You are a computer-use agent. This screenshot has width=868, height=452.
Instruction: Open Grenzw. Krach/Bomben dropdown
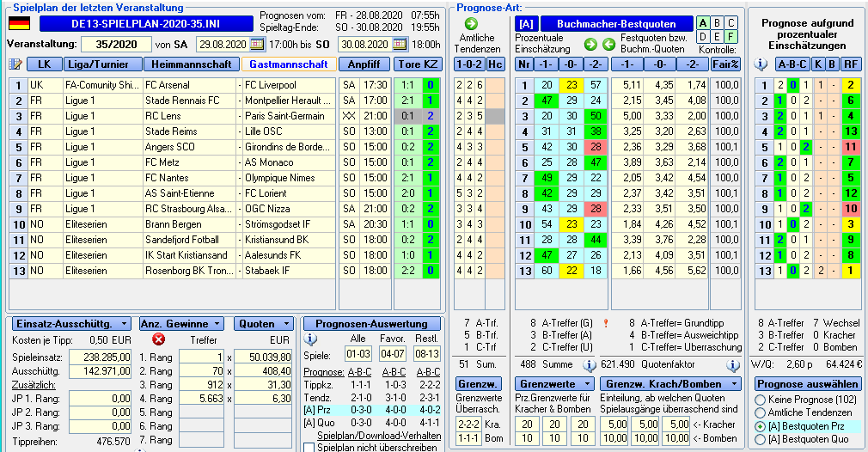(x=671, y=384)
